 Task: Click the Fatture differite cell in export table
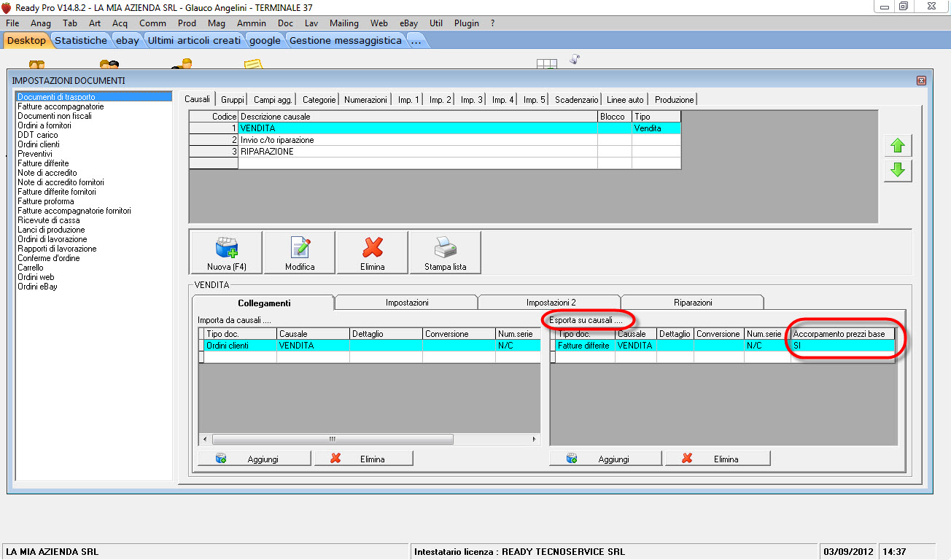tap(583, 346)
